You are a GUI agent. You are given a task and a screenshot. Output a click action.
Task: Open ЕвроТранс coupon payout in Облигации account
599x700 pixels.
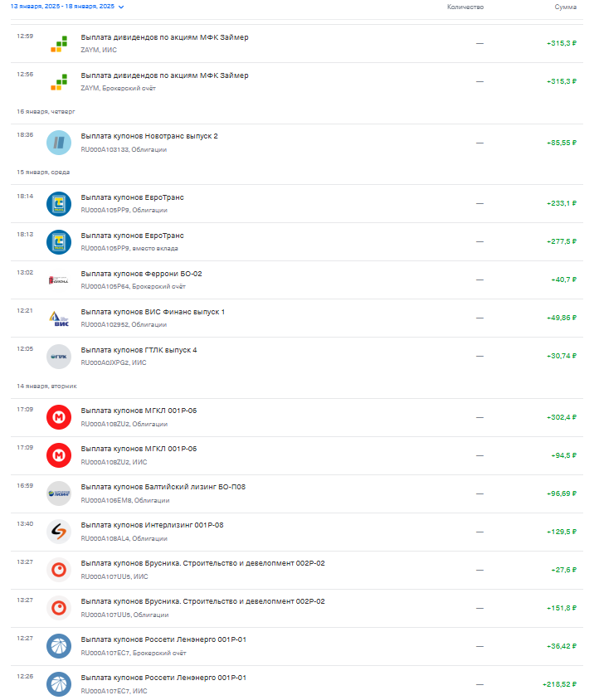coord(297,203)
